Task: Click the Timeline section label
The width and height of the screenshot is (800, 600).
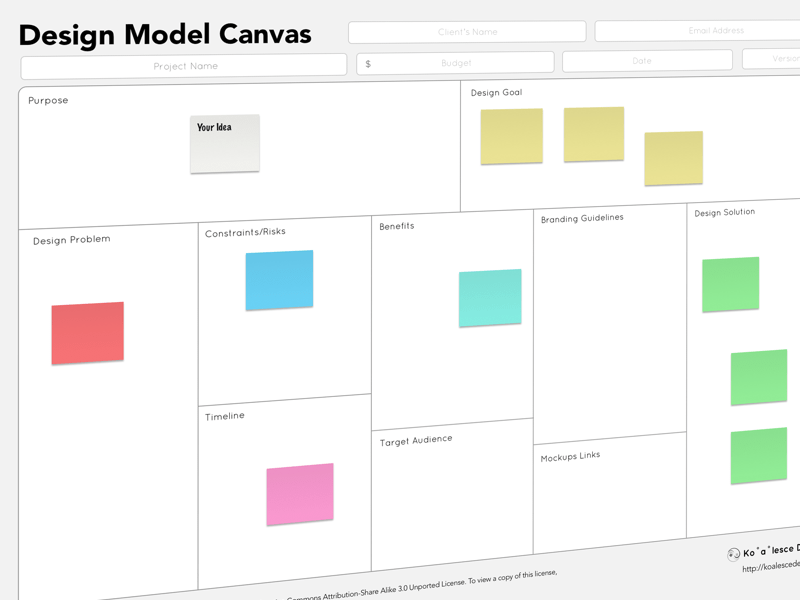Action: 224,416
